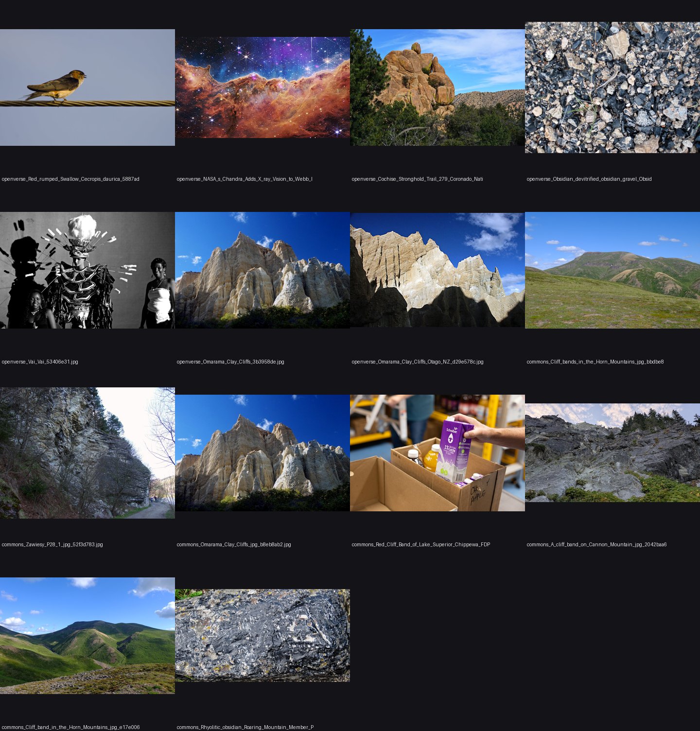
Task: Select the black-and-white Vai Vai costume photo
Action: coord(87,270)
